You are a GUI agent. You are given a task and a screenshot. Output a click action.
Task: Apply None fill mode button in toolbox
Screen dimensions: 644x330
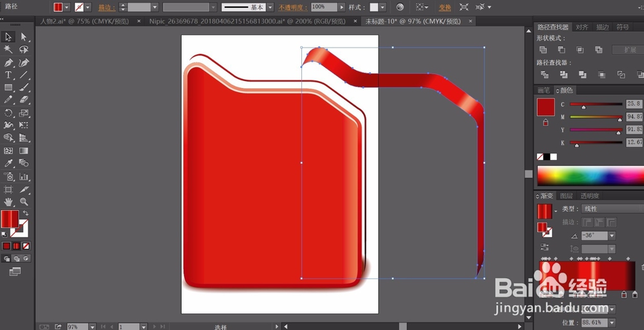tap(26, 246)
